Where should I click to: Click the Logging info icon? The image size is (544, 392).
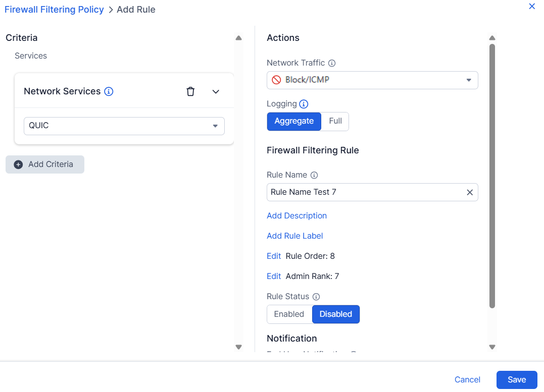click(x=304, y=104)
